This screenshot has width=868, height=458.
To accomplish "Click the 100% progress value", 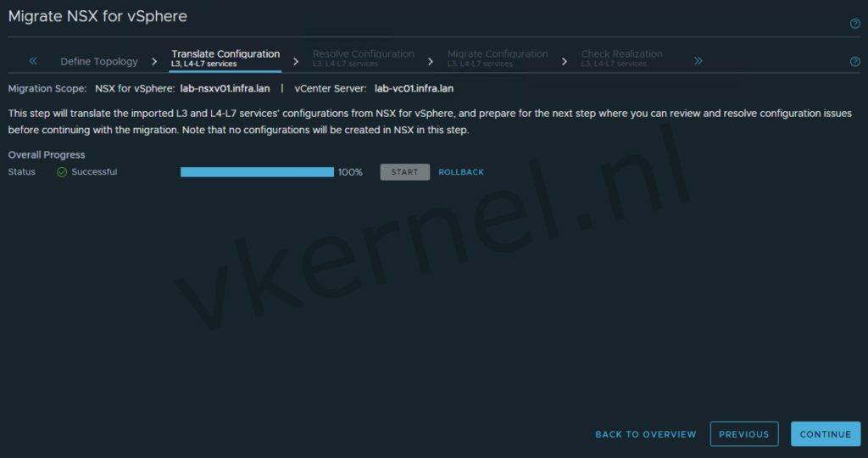I will [350, 172].
